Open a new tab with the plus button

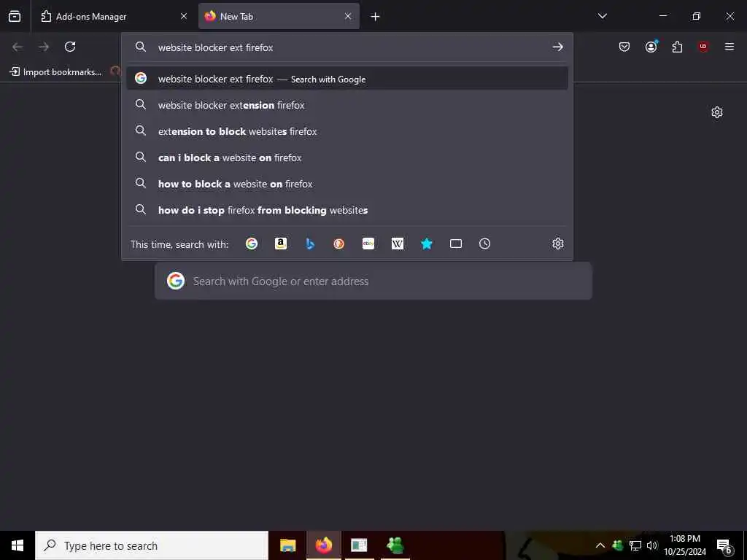[x=376, y=17]
